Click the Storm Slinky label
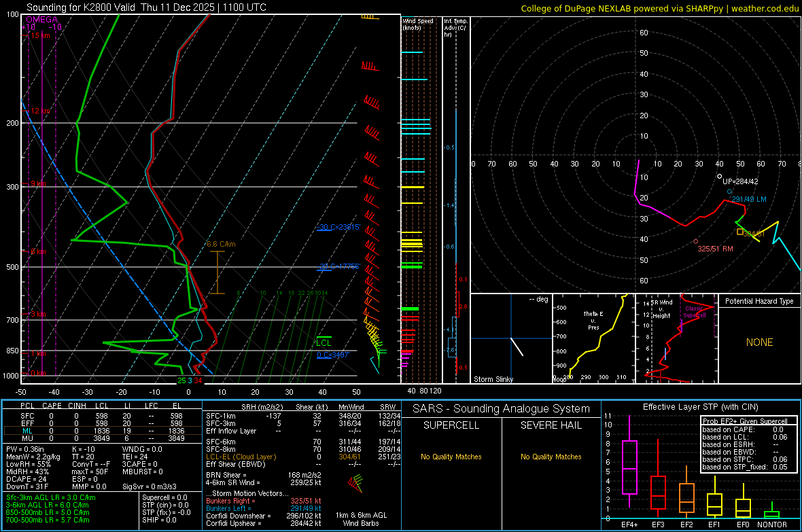This screenshot has width=802, height=532. 493,379
